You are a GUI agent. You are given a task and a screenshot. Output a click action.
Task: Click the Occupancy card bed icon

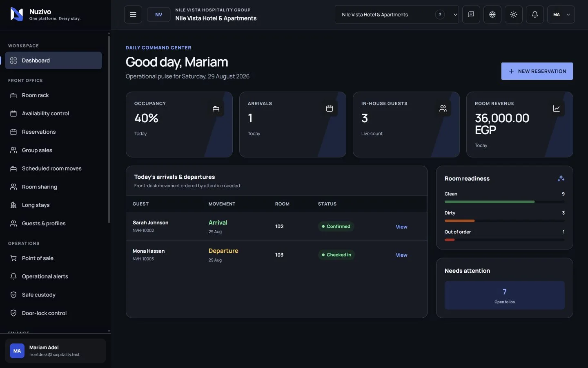click(216, 109)
